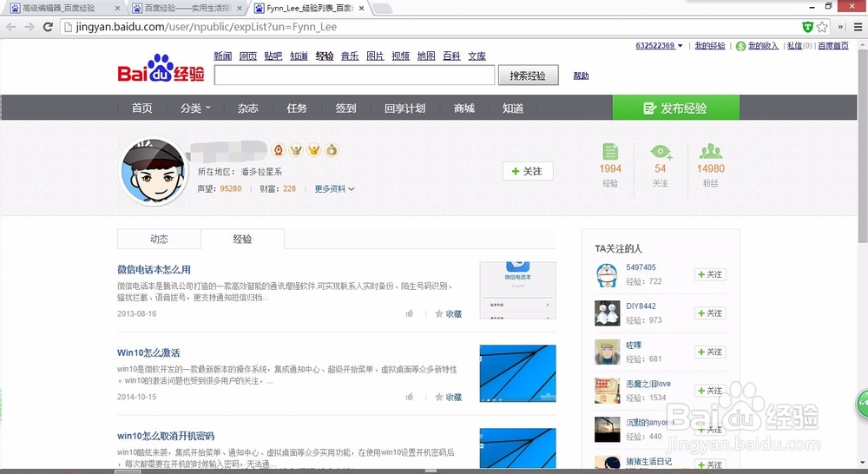Switch to the 高级编辑器_百度经验 browser tab
Viewport: 868px width, 474px height.
pos(65,8)
